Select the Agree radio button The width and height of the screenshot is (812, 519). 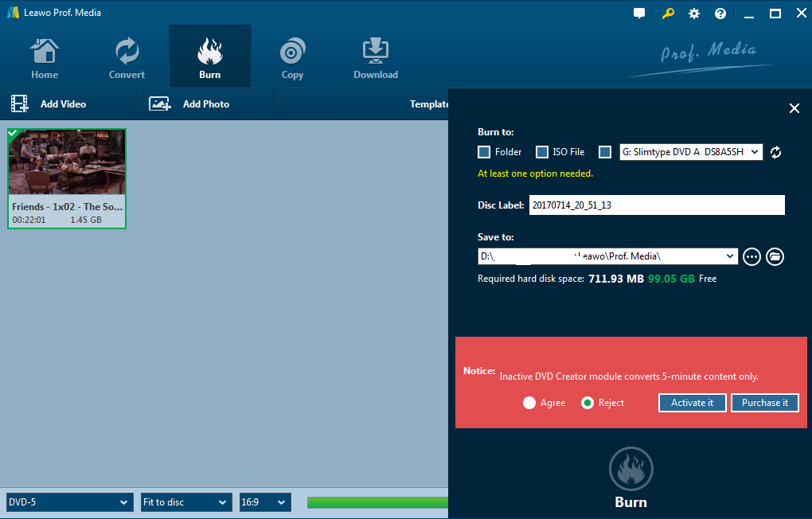pyautogui.click(x=529, y=403)
